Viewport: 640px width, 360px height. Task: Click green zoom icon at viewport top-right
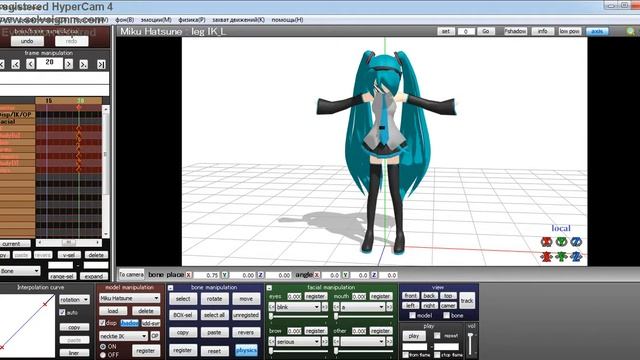(x=631, y=31)
